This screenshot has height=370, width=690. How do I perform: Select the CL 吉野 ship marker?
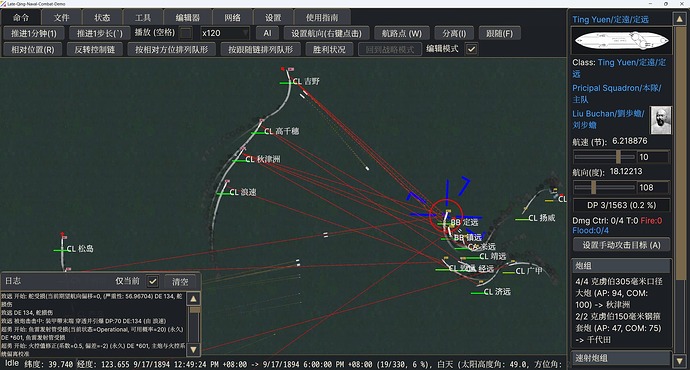306,81
